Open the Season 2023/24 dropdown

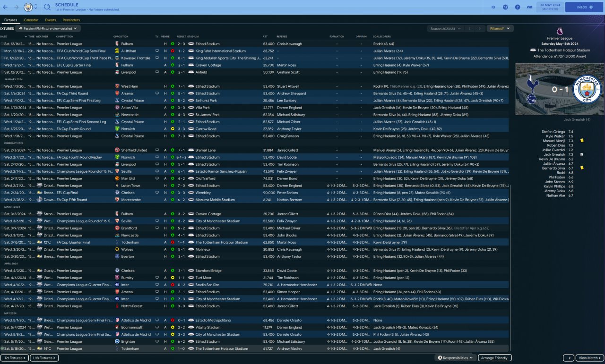click(445, 28)
